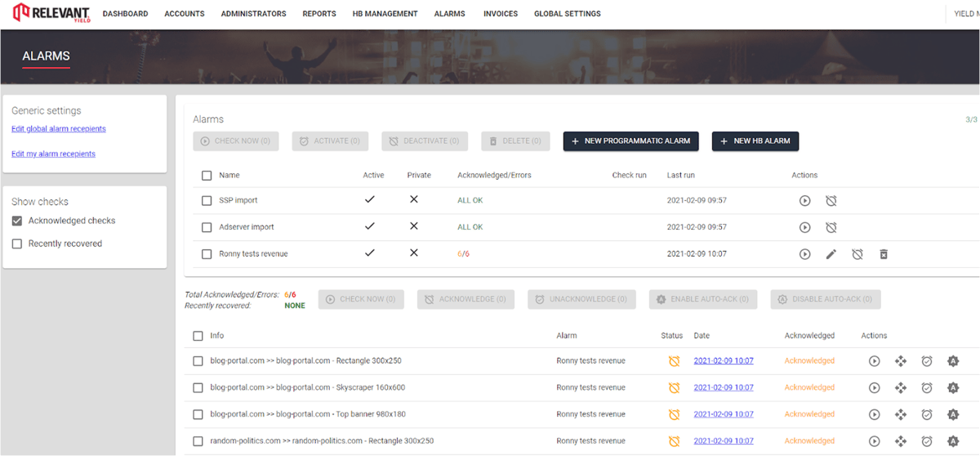The width and height of the screenshot is (980, 456).
Task: Click auto-ack icon for Skyscraper 160x600 row
Action: [952, 387]
